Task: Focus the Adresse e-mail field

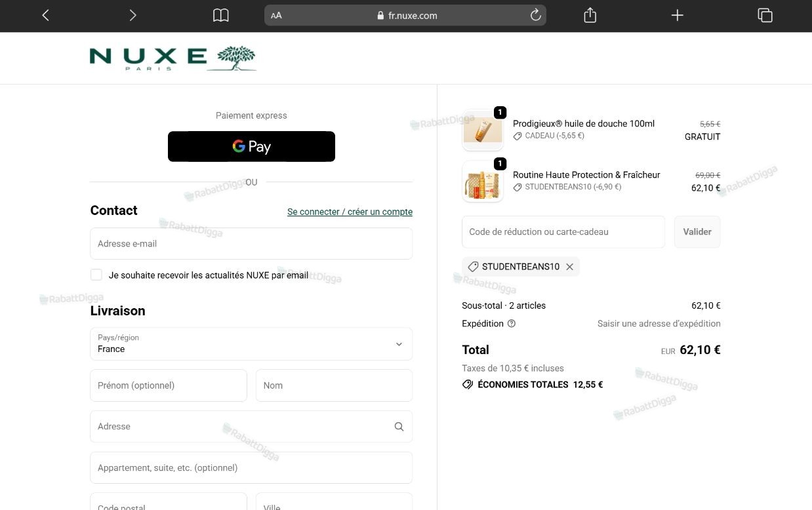Action: pos(251,243)
